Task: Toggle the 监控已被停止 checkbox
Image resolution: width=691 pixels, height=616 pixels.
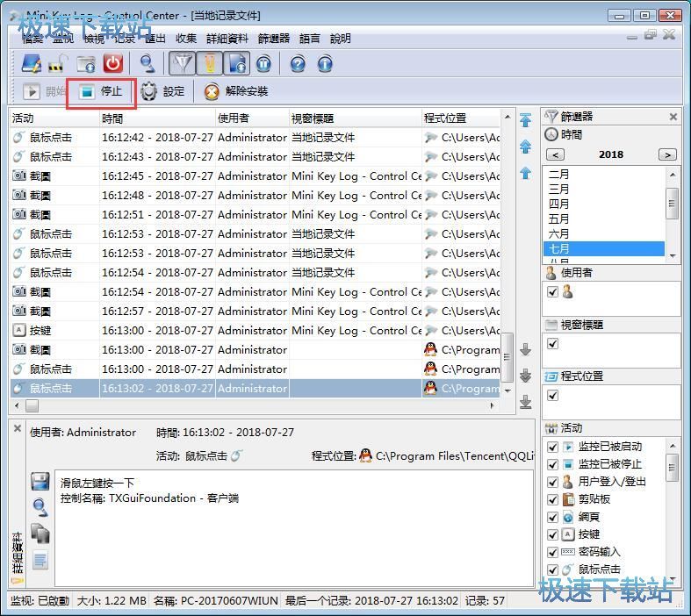Action: [x=552, y=464]
